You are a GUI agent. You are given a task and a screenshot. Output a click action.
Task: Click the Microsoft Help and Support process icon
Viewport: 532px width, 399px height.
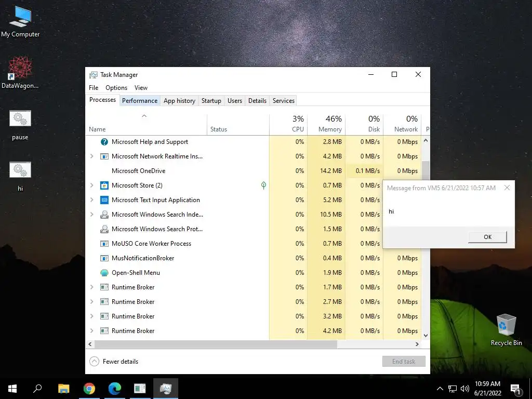tap(104, 142)
